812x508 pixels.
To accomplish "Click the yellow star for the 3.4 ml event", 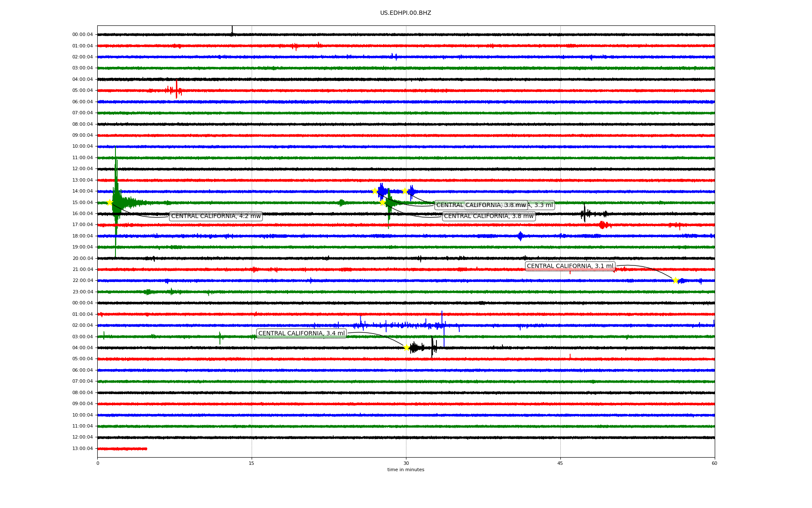I will tap(406, 348).
